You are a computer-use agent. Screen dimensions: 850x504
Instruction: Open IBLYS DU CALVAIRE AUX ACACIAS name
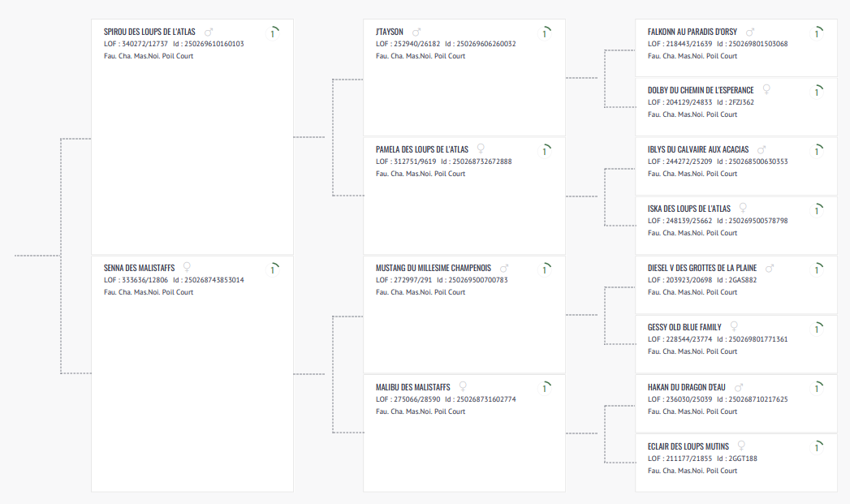pos(697,149)
